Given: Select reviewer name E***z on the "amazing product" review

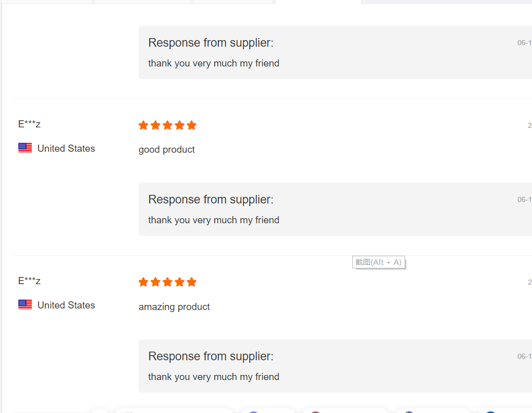Looking at the screenshot, I should pyautogui.click(x=29, y=281).
